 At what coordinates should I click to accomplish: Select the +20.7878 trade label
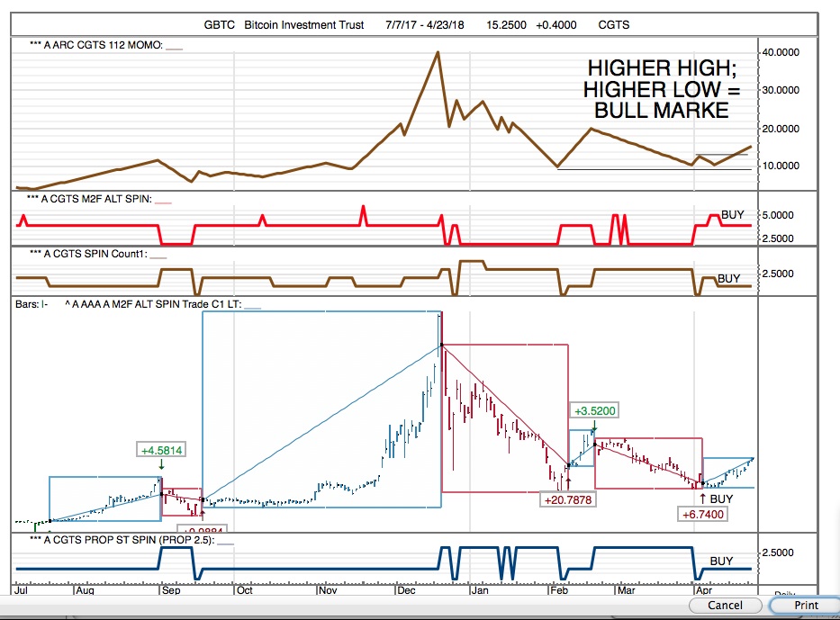pos(568,499)
